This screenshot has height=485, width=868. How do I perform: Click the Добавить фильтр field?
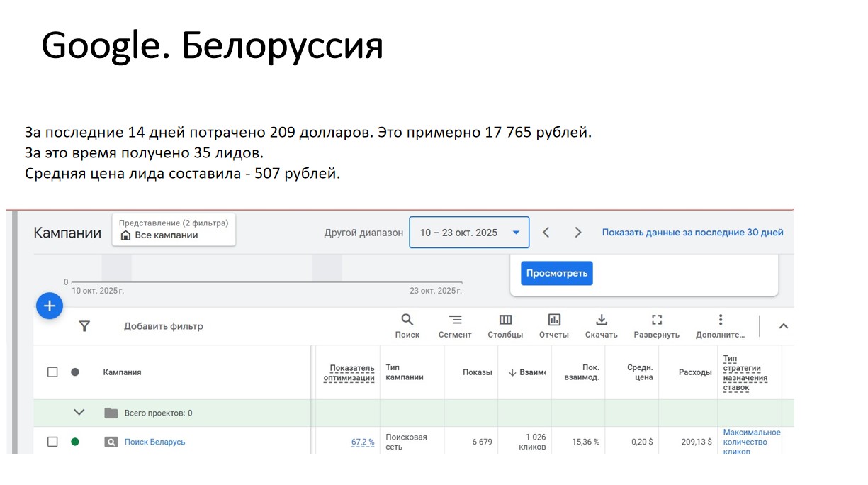click(164, 326)
